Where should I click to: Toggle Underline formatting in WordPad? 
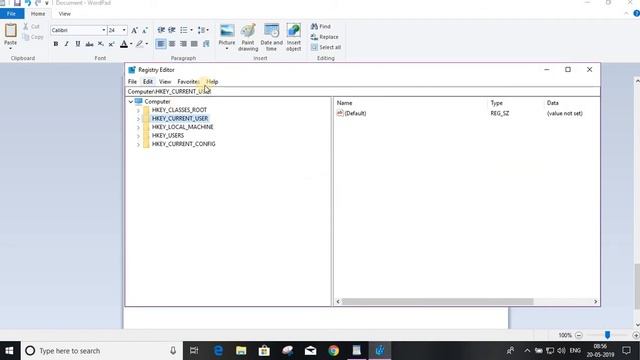tap(78, 44)
